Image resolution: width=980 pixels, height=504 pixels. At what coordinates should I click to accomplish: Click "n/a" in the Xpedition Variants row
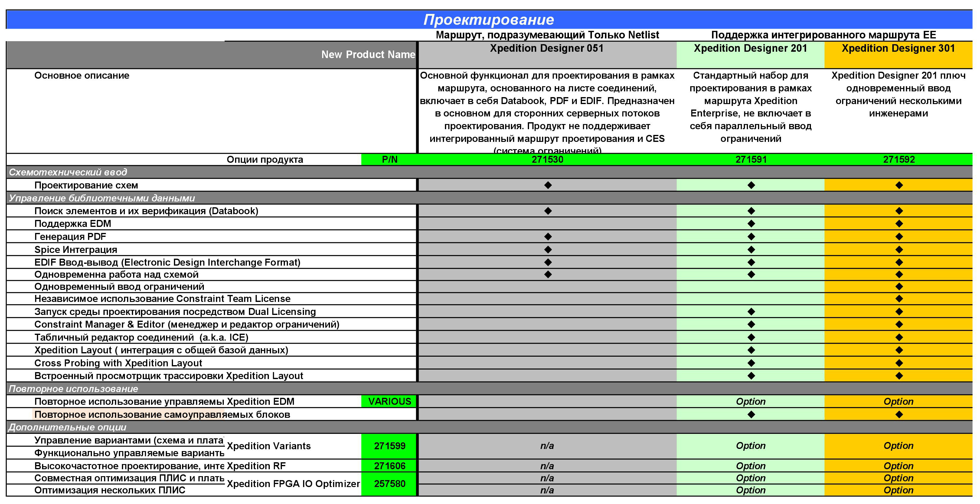click(547, 446)
